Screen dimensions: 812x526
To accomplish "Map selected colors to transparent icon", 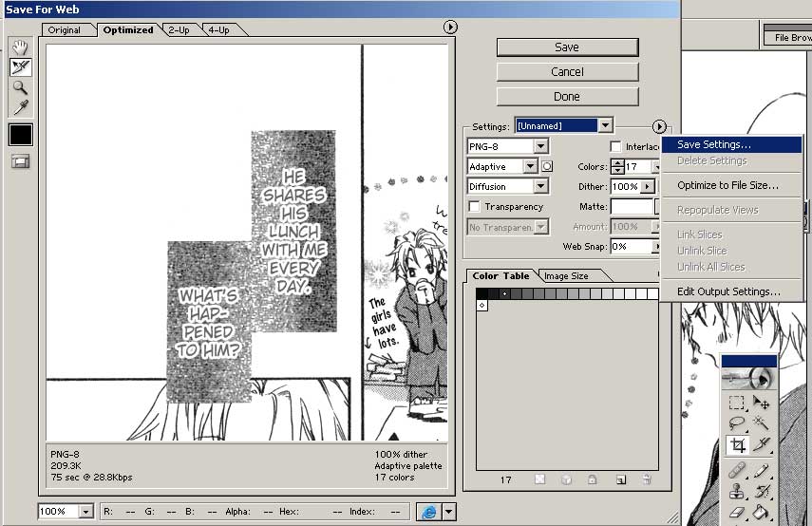I will [x=539, y=479].
